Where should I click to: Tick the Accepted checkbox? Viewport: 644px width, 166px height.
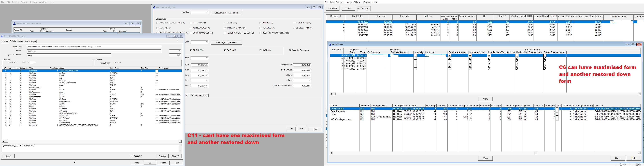click(x=132, y=156)
